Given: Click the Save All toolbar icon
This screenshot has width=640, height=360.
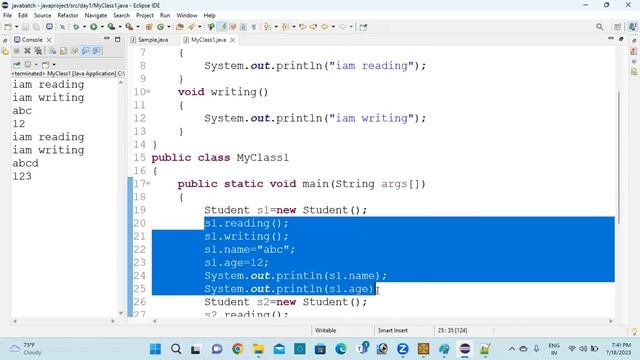Looking at the screenshot, I should pyautogui.click(x=36, y=27).
